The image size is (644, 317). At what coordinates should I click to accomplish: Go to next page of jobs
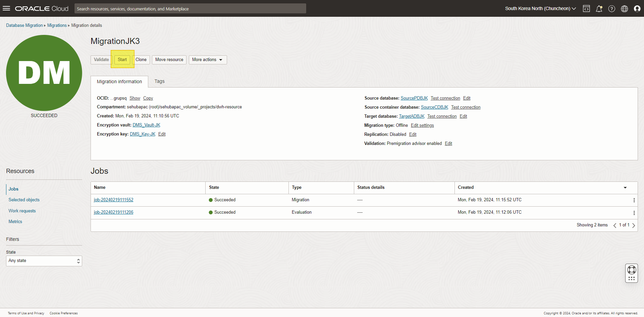point(634,225)
